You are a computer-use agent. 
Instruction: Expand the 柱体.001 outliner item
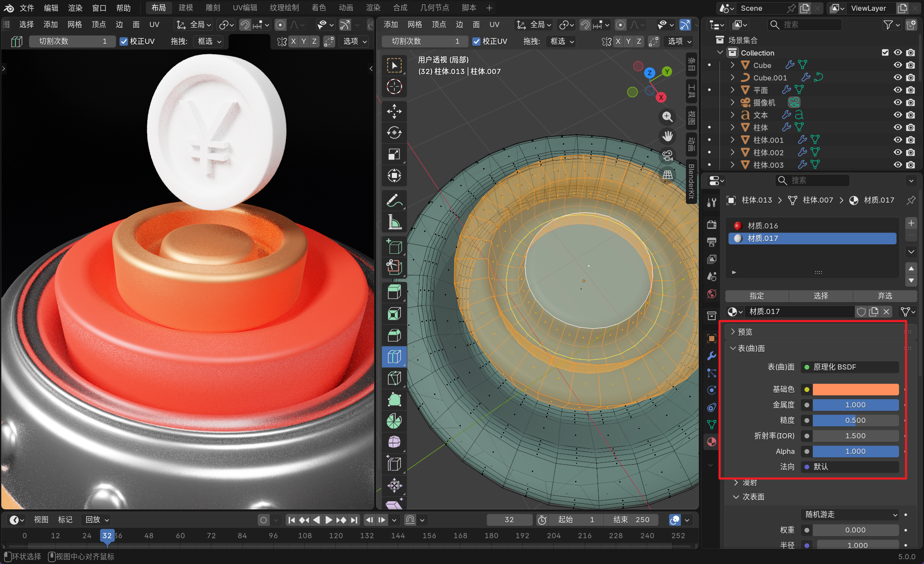tap(732, 140)
